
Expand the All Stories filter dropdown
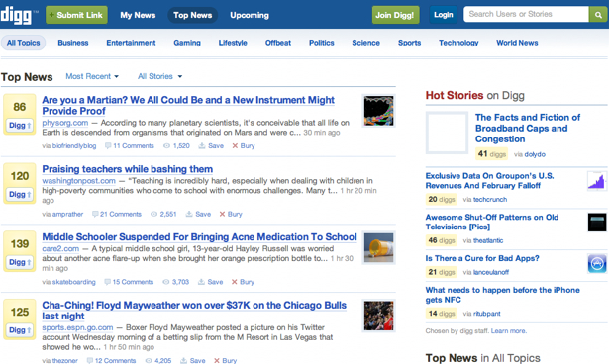click(159, 76)
